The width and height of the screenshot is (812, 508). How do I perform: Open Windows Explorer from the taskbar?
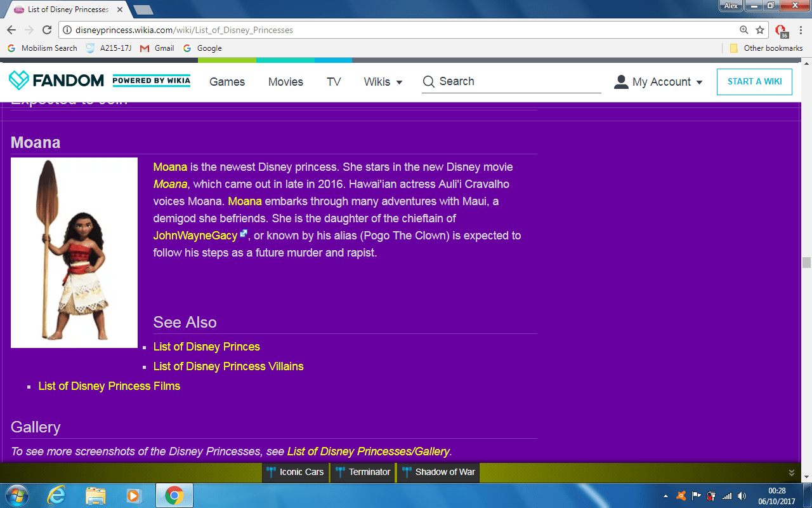click(x=95, y=495)
